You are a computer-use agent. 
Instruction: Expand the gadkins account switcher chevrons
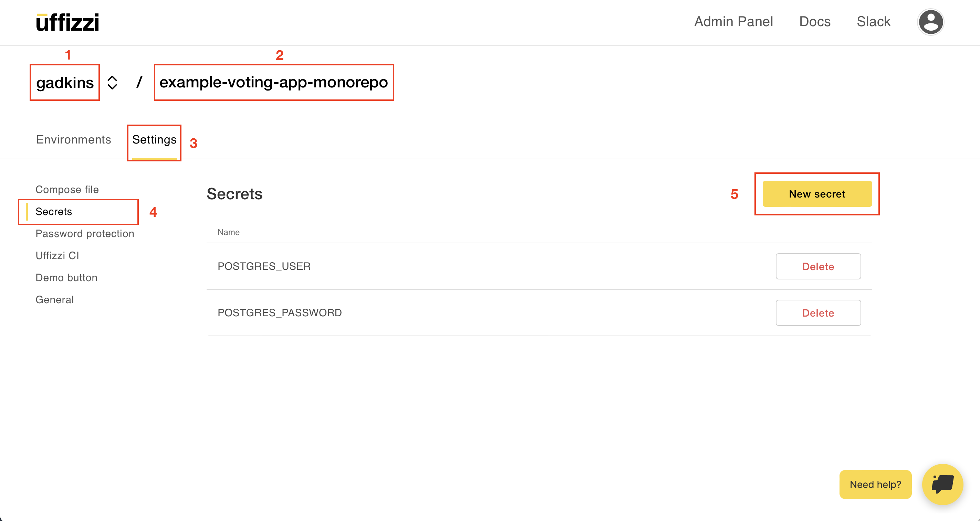click(x=112, y=83)
